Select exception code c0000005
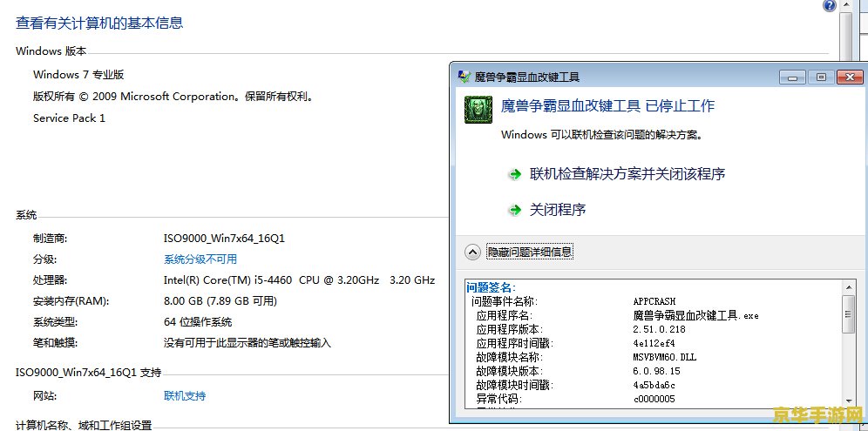The height and width of the screenshot is (431, 868). tap(654, 399)
